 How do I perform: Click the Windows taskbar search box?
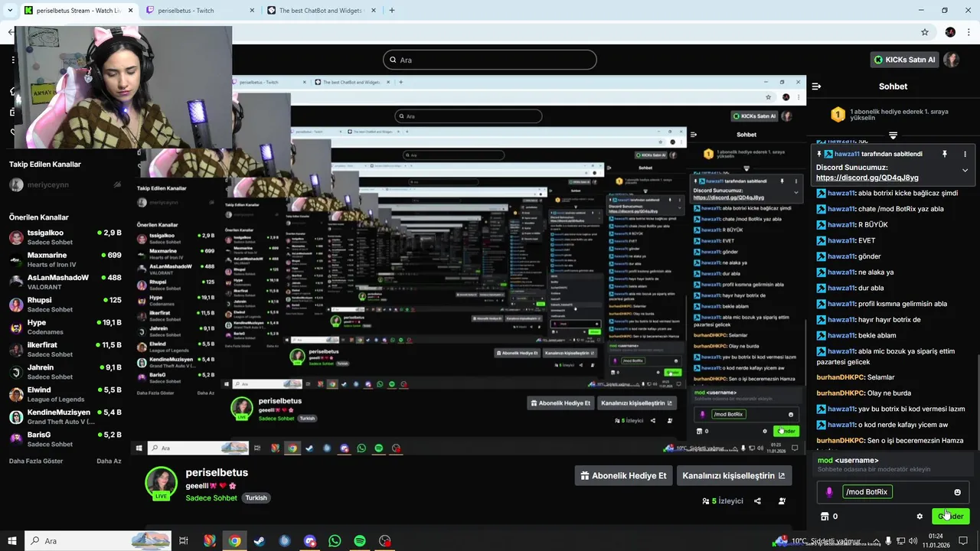pos(100,541)
